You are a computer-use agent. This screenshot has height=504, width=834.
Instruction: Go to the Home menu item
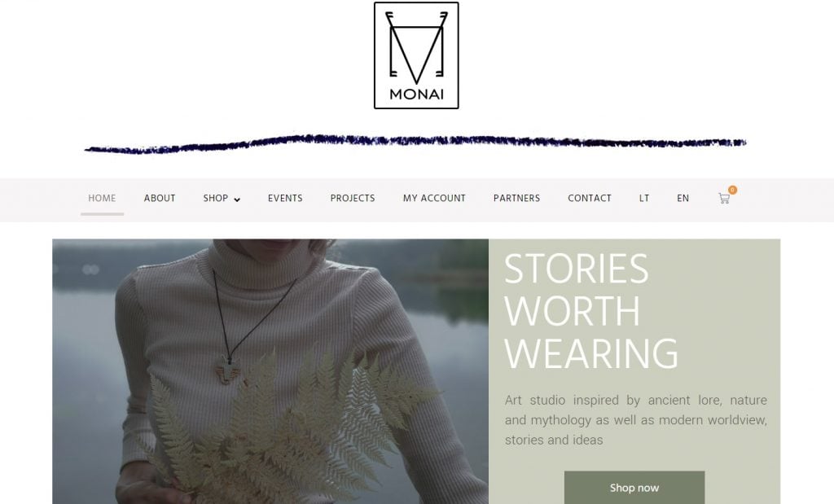tap(102, 199)
